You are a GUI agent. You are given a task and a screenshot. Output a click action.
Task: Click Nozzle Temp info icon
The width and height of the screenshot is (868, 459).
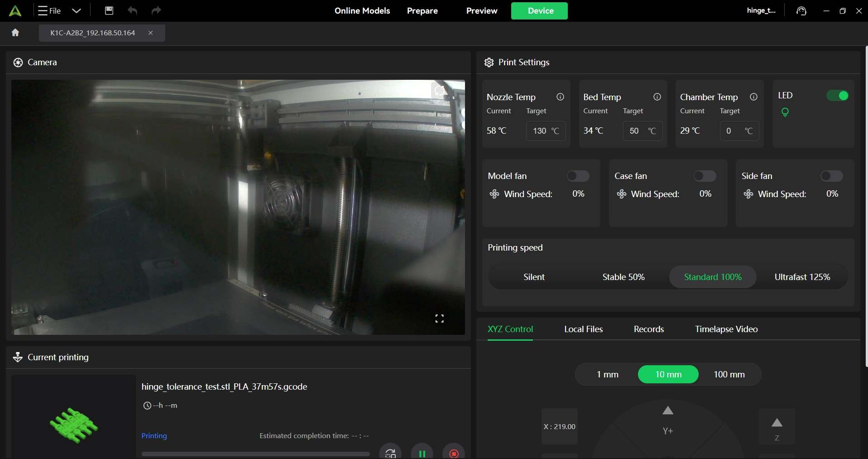(560, 97)
